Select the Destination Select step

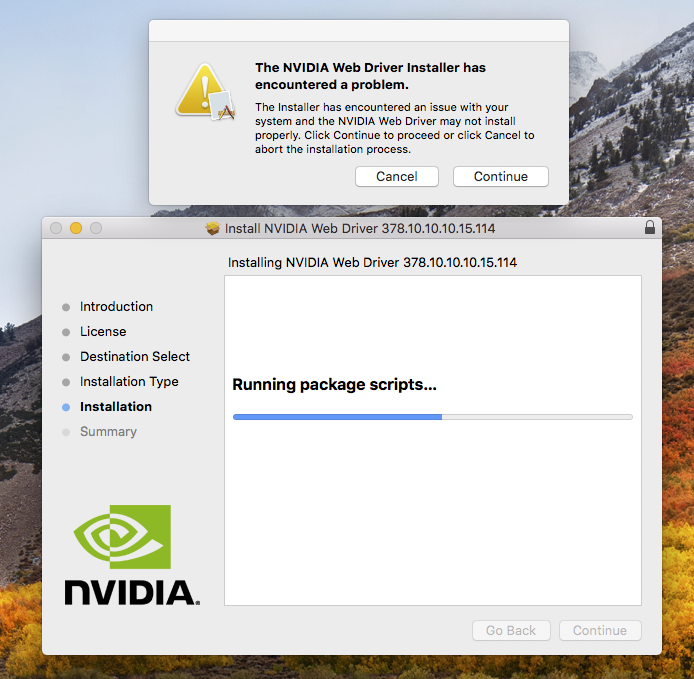tap(135, 356)
